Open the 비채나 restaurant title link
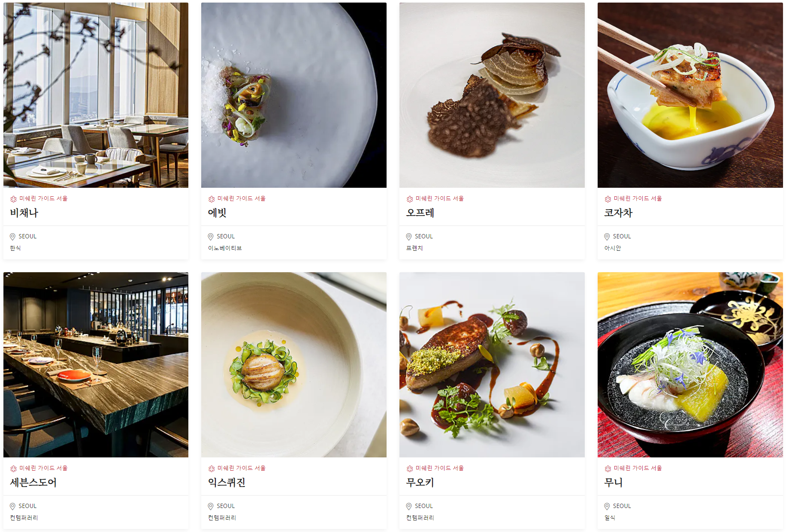 tap(24, 213)
